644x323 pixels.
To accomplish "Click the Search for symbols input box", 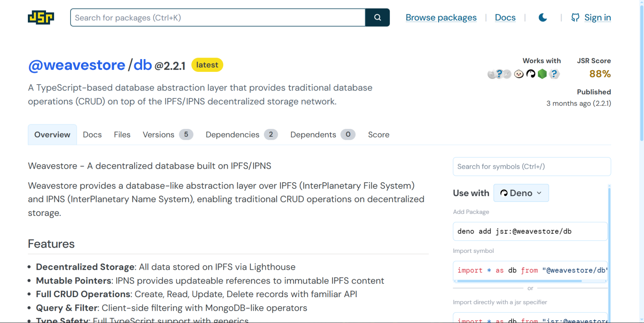I will click(x=532, y=167).
